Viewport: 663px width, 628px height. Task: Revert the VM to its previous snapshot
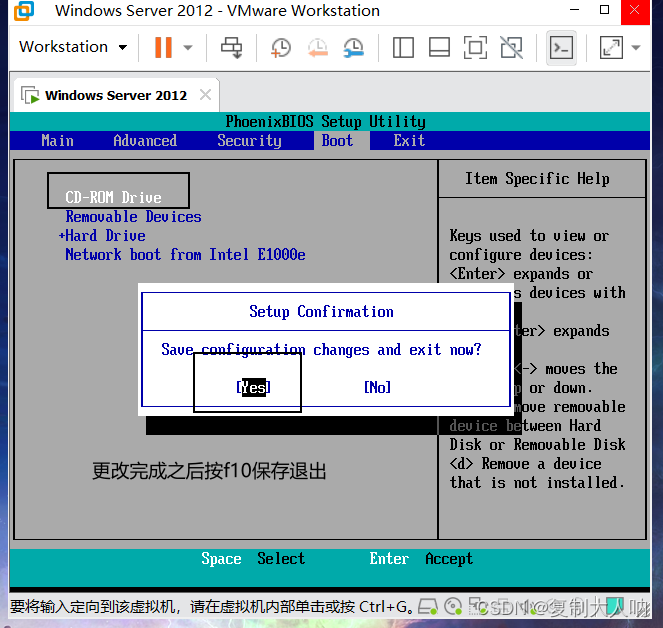pos(318,47)
